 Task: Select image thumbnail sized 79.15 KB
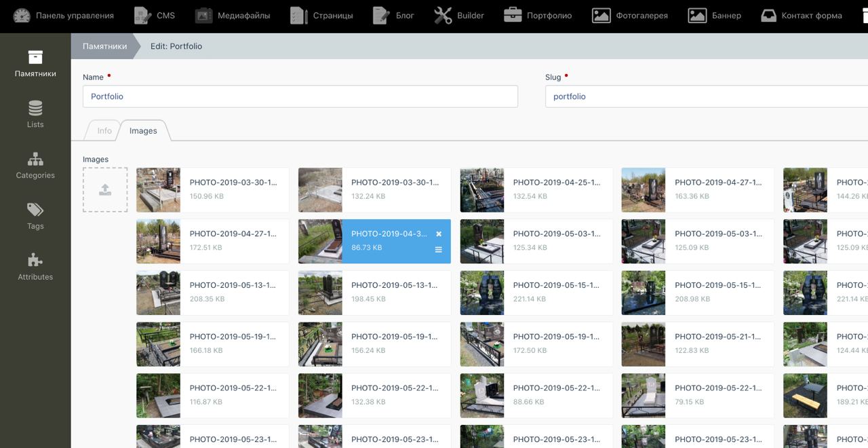click(644, 396)
